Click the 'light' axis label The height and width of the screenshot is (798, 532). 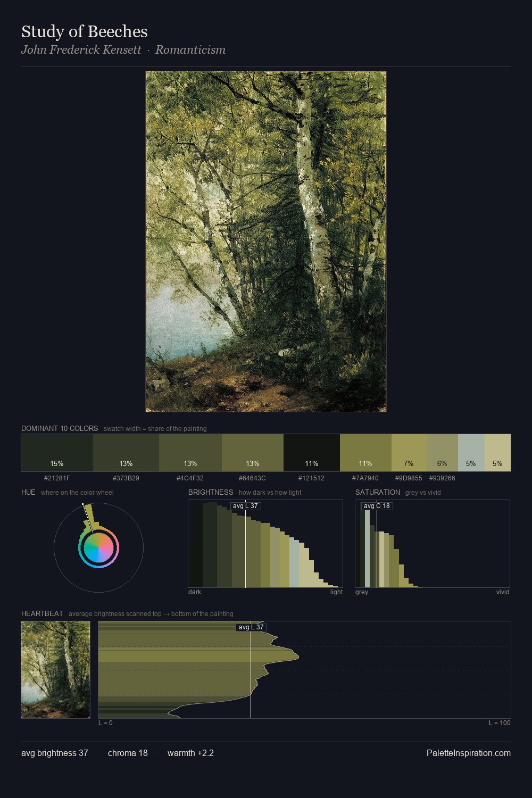point(337,592)
